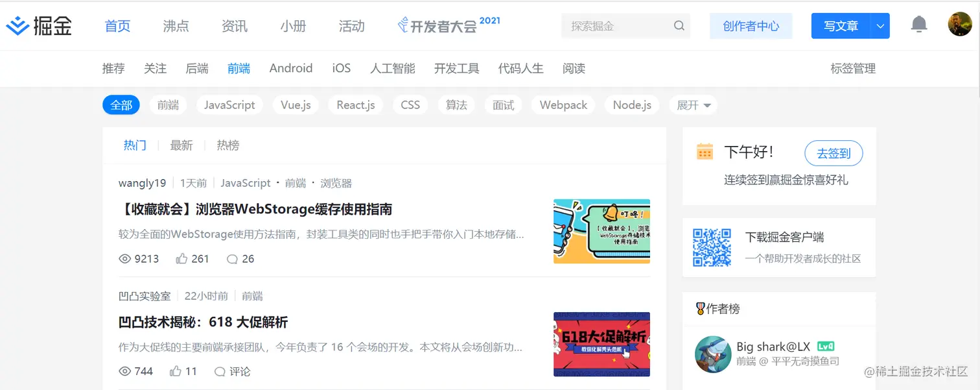Click the 去签到 button

click(x=834, y=153)
